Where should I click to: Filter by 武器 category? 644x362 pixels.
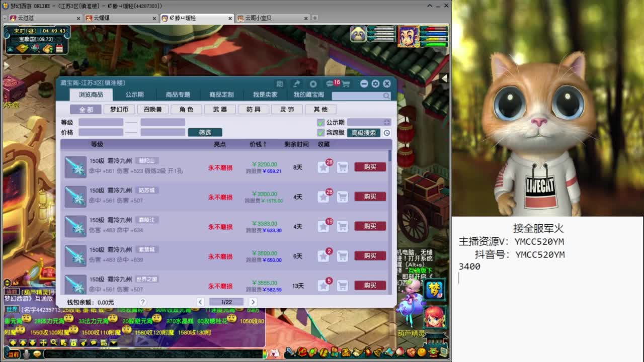click(x=220, y=109)
